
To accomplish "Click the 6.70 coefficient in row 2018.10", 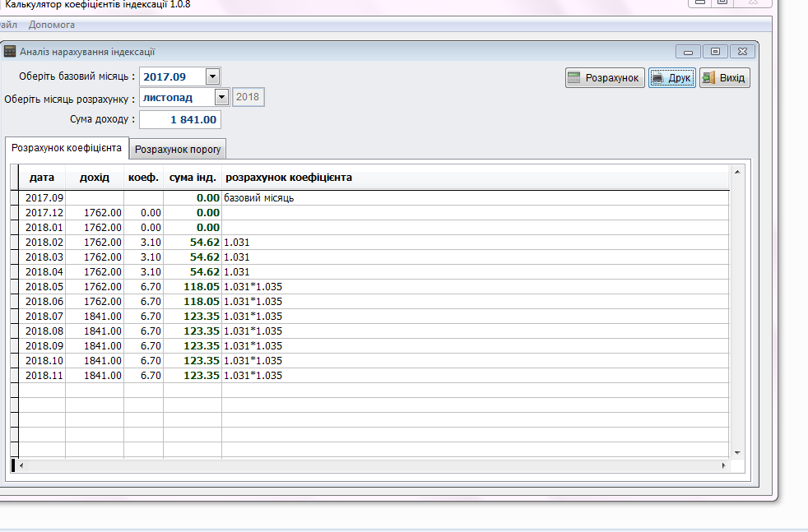I will coord(144,361).
